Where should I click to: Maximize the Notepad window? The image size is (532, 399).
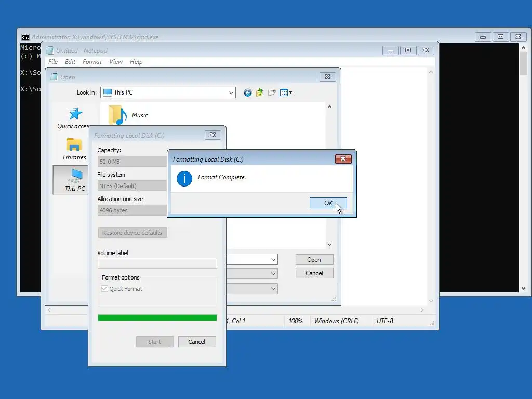coord(408,50)
